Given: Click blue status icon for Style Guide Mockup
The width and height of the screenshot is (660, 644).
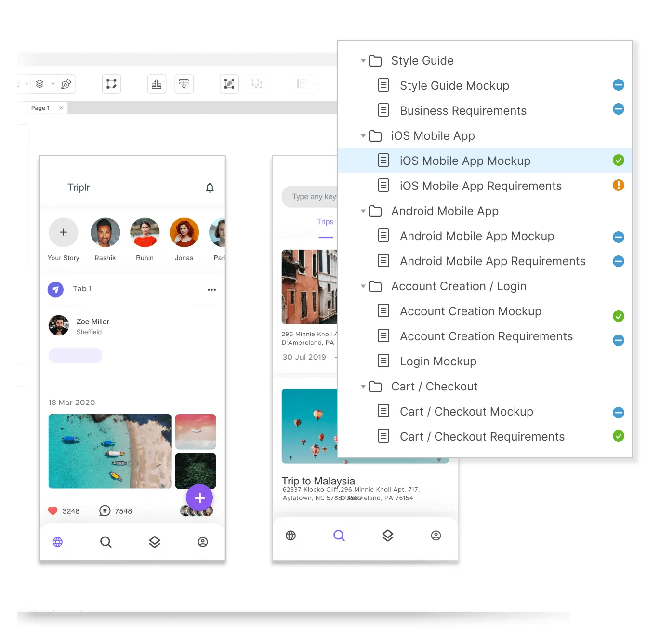Looking at the screenshot, I should 618,85.
